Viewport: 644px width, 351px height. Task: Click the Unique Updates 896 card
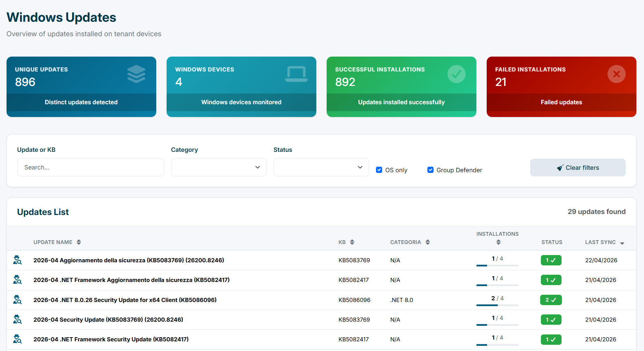pos(81,87)
